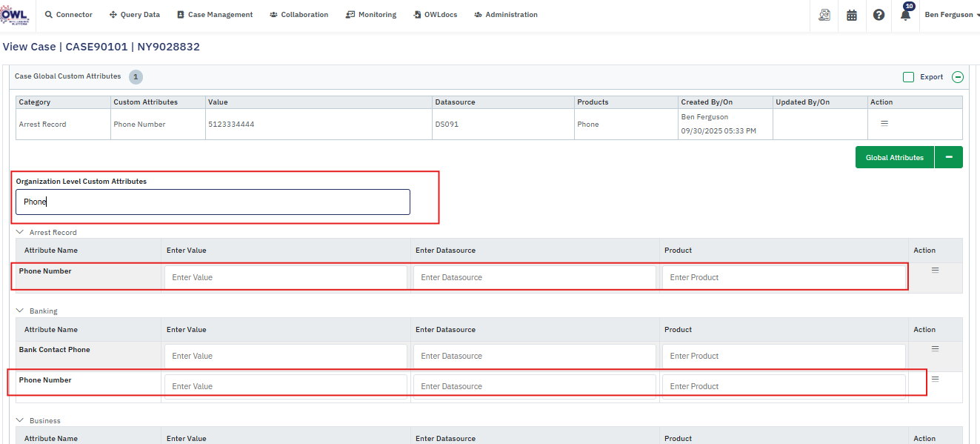Click Enter Product field for Bank Contact Phone
The image size is (980, 444).
(x=784, y=356)
